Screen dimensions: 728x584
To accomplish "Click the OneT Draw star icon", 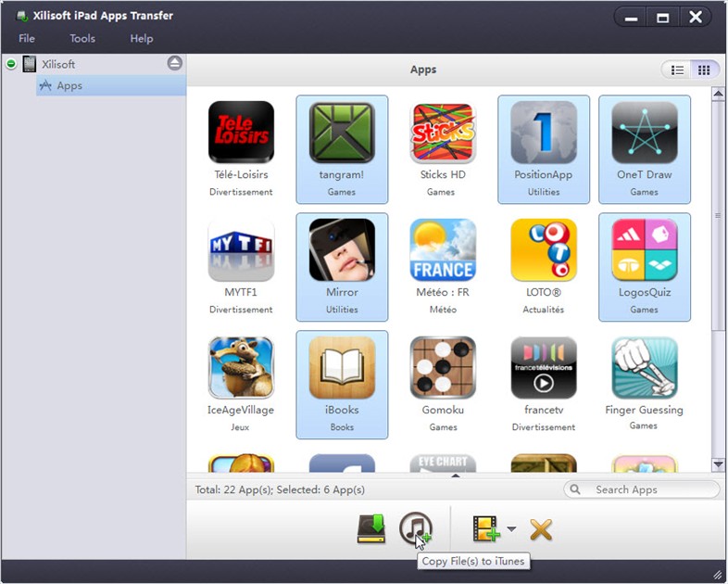I will click(645, 132).
